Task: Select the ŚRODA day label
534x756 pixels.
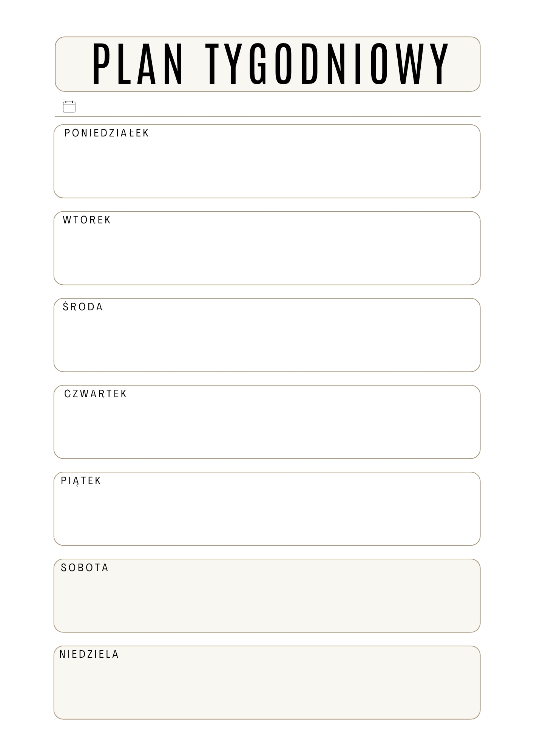Action: pyautogui.click(x=83, y=307)
